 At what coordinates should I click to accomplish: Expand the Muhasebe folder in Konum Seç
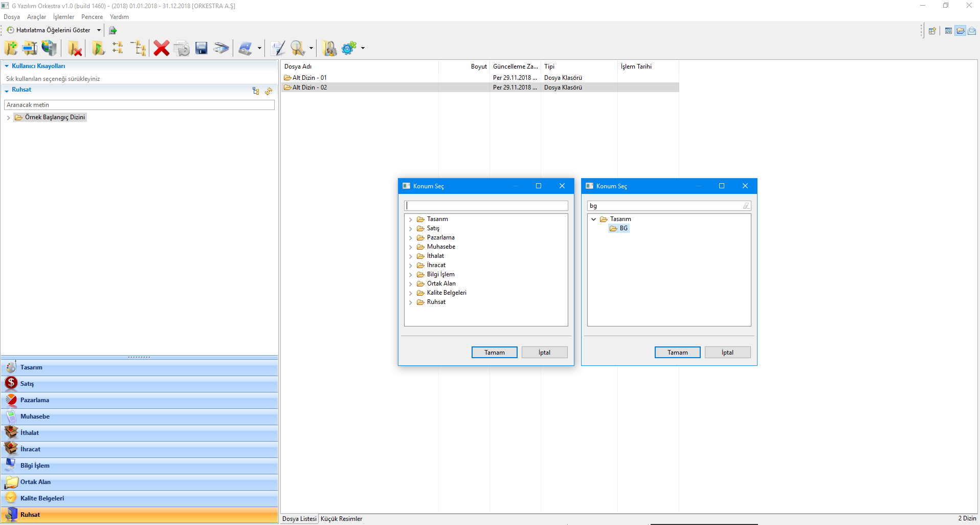pos(410,247)
